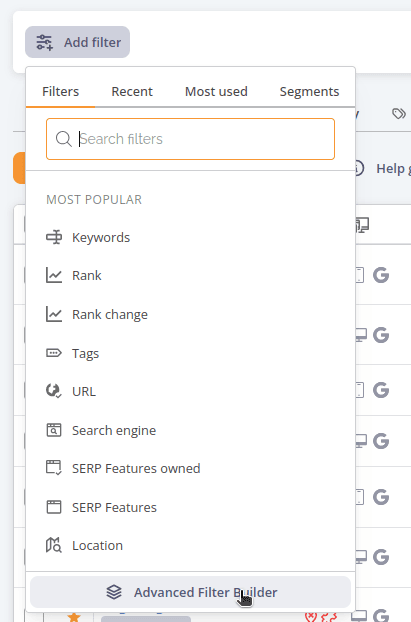Click the SERP Features owned icon
Image resolution: width=411 pixels, height=622 pixels.
(x=54, y=468)
